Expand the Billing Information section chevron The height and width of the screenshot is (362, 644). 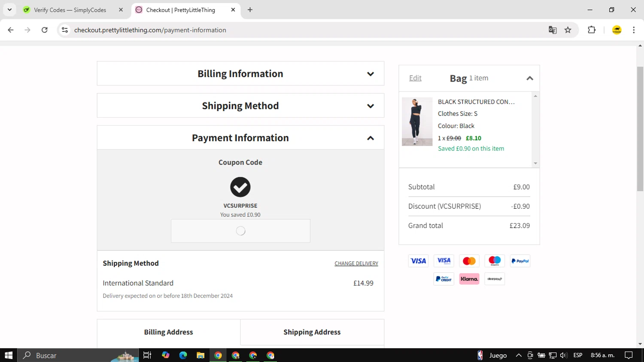click(370, 74)
